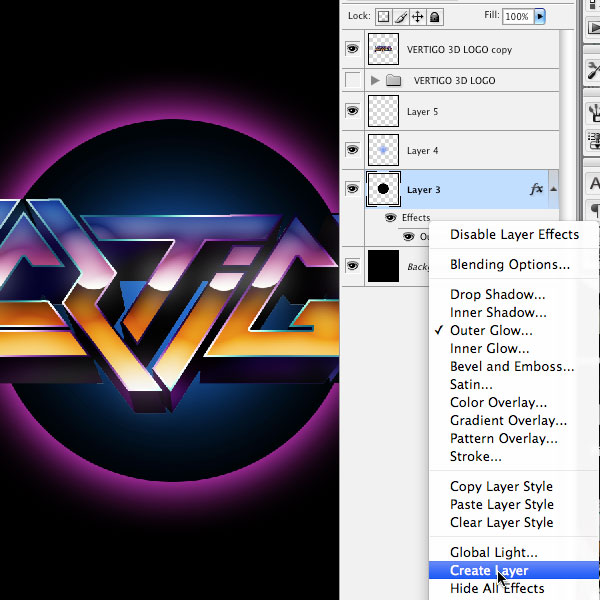Image resolution: width=600 pixels, height=600 pixels.
Task: Click the lock image pixels brush icon
Action: tap(401, 16)
